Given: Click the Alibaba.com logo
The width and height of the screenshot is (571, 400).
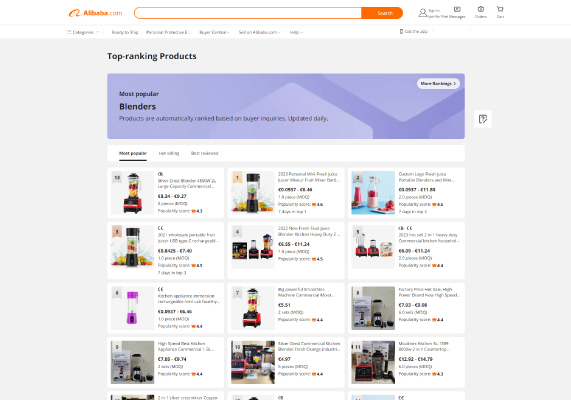Looking at the screenshot, I should point(95,13).
